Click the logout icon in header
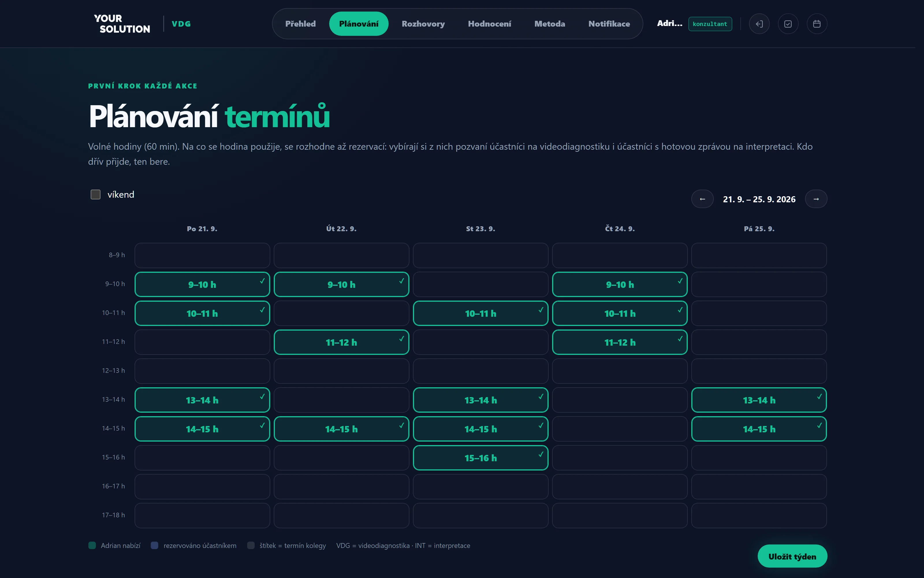The width and height of the screenshot is (924, 578). [x=759, y=24]
